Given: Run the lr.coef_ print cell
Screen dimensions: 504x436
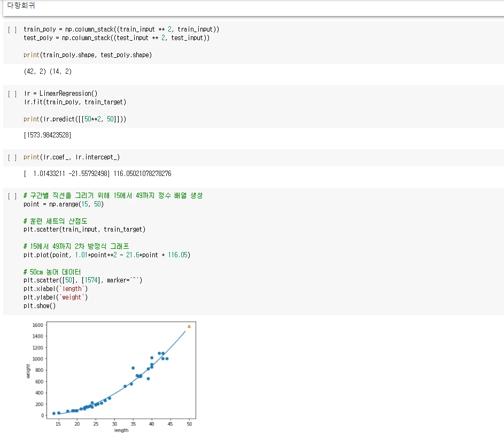Looking at the screenshot, I should coord(12,158).
